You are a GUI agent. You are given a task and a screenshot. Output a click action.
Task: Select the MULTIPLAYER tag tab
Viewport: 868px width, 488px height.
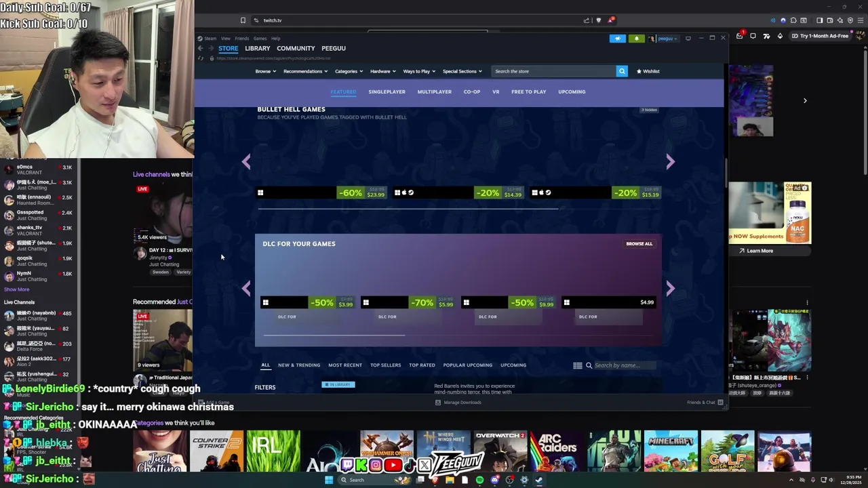(x=434, y=91)
